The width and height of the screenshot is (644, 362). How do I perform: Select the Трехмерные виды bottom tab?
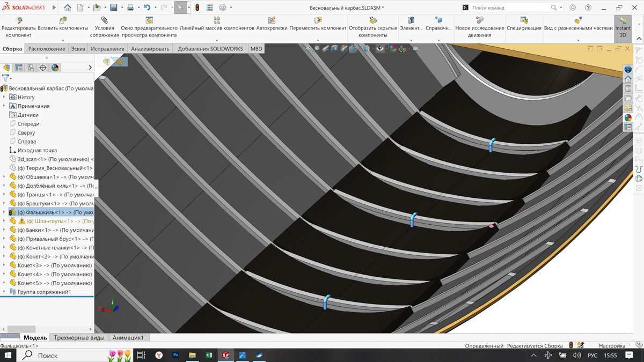[x=79, y=338]
